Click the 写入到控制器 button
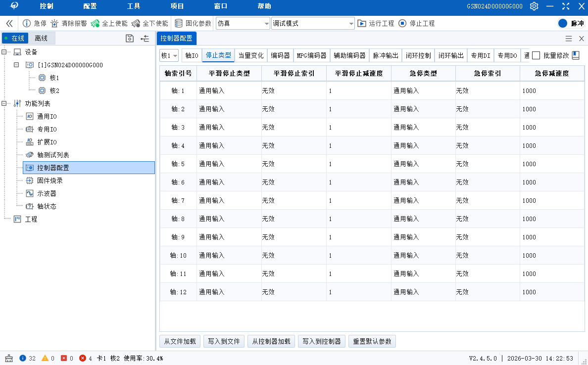 (x=321, y=341)
